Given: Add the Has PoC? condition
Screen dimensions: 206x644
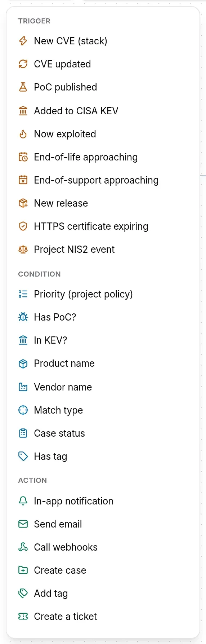Looking at the screenshot, I should point(103,317).
